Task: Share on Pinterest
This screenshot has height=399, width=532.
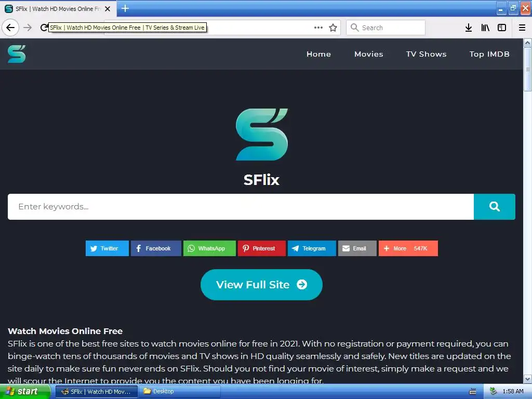Action: (x=262, y=248)
